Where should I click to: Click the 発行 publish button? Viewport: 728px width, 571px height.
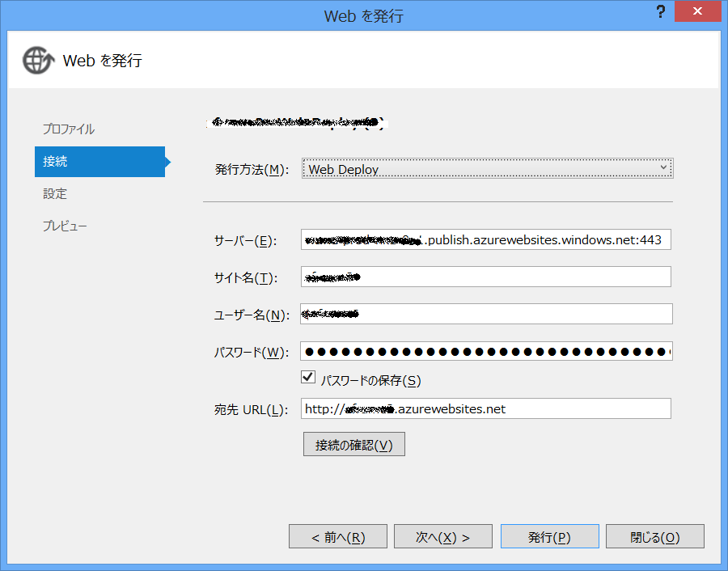[549, 535]
